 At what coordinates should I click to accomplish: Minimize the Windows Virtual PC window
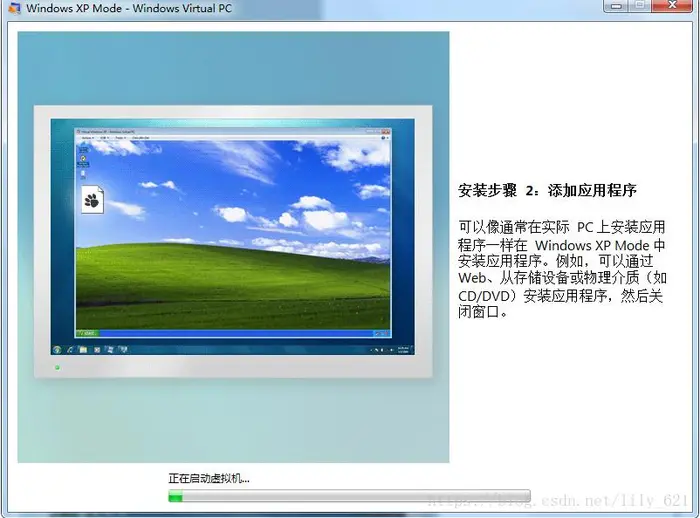point(617,5)
